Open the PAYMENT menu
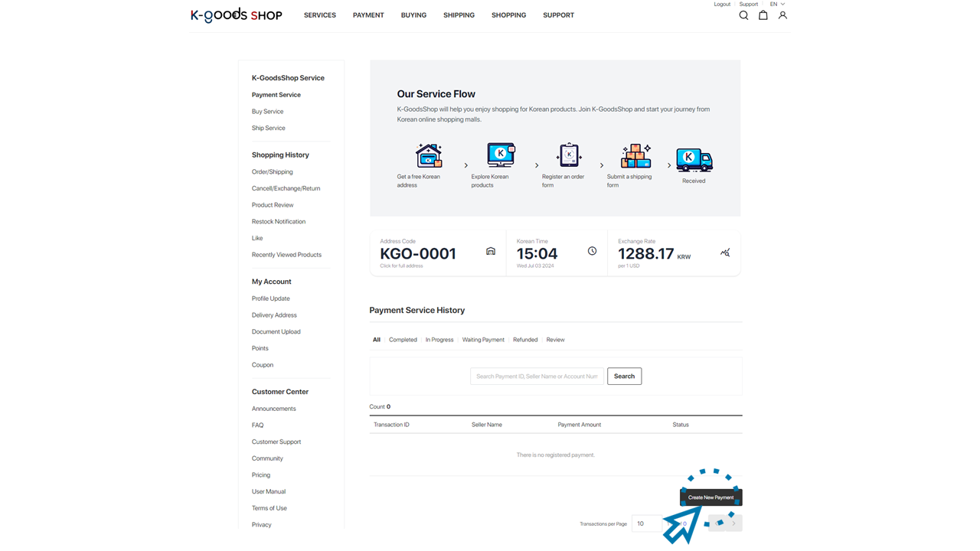The height and width of the screenshot is (551, 980). tap(368, 15)
